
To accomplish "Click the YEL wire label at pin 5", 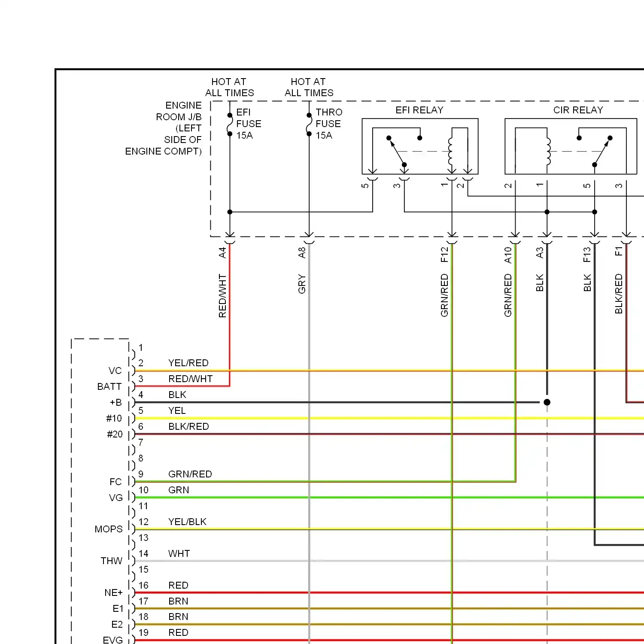I will (177, 411).
